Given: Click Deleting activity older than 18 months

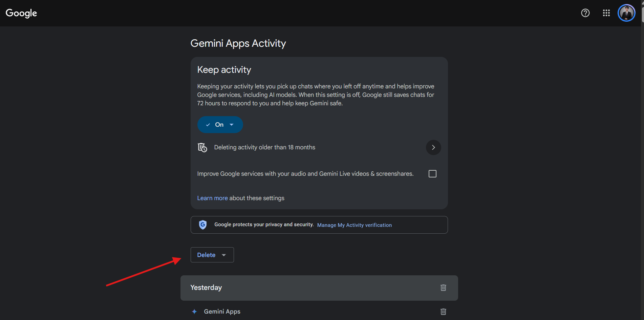Looking at the screenshot, I should pos(264,147).
